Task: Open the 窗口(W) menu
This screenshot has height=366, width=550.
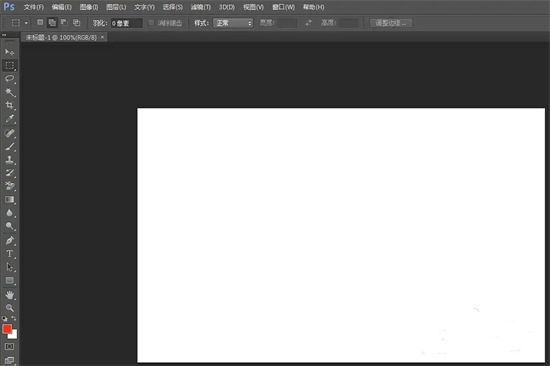Action: 283,7
